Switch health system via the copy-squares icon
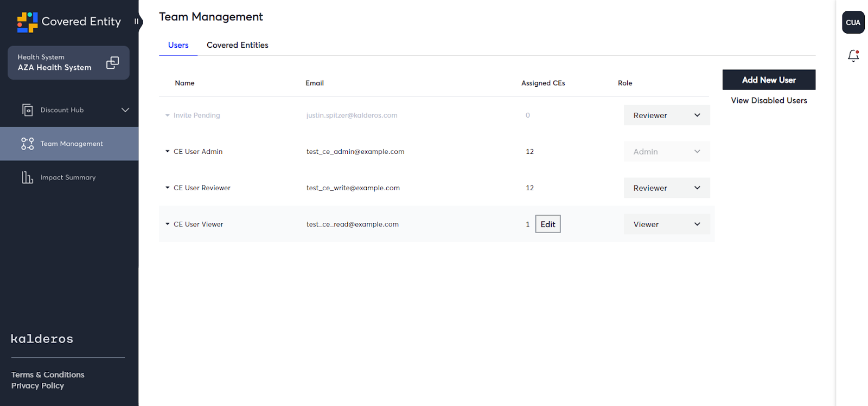 tap(112, 63)
